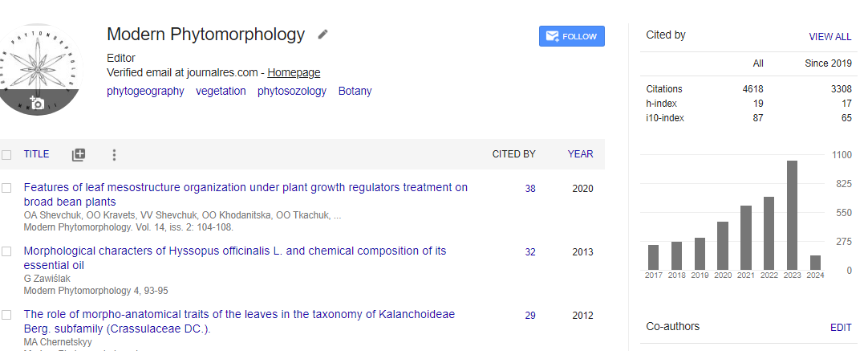Open the three-dot more options menu
This screenshot has width=868, height=351.
click(114, 155)
